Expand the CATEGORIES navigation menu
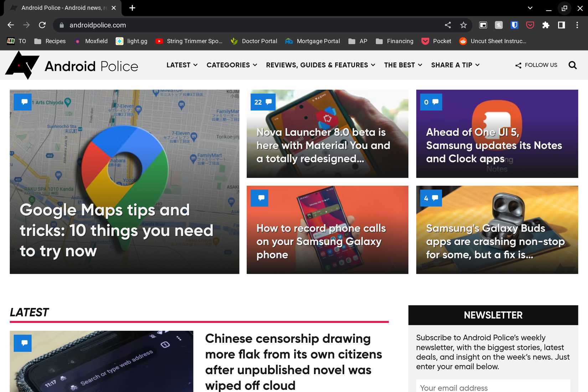588x392 pixels. pyautogui.click(x=231, y=65)
